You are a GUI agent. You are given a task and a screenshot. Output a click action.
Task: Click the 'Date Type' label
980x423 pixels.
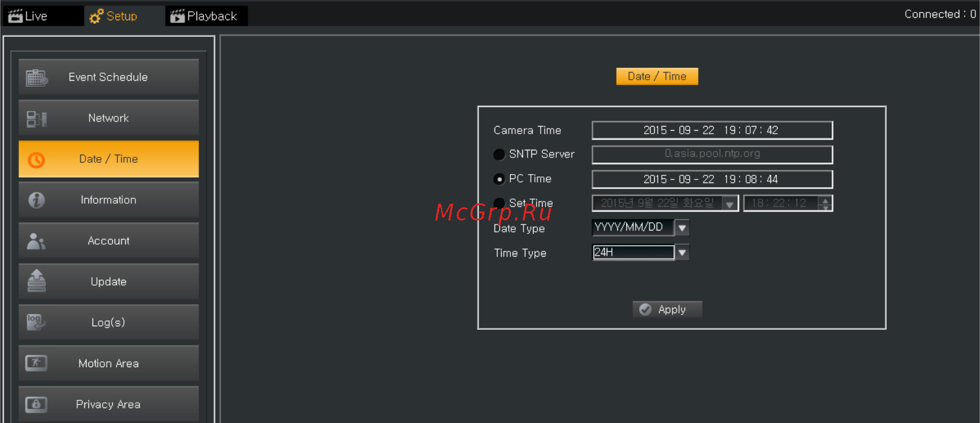[x=519, y=229]
